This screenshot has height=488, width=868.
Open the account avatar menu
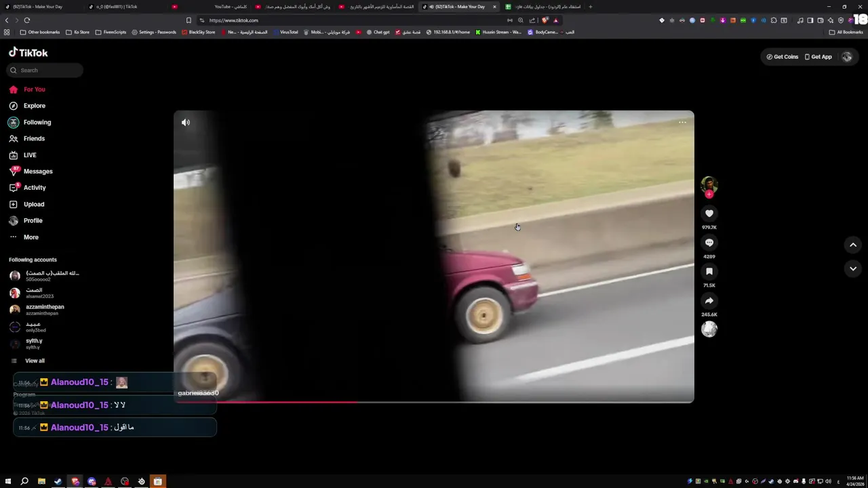pyautogui.click(x=847, y=57)
